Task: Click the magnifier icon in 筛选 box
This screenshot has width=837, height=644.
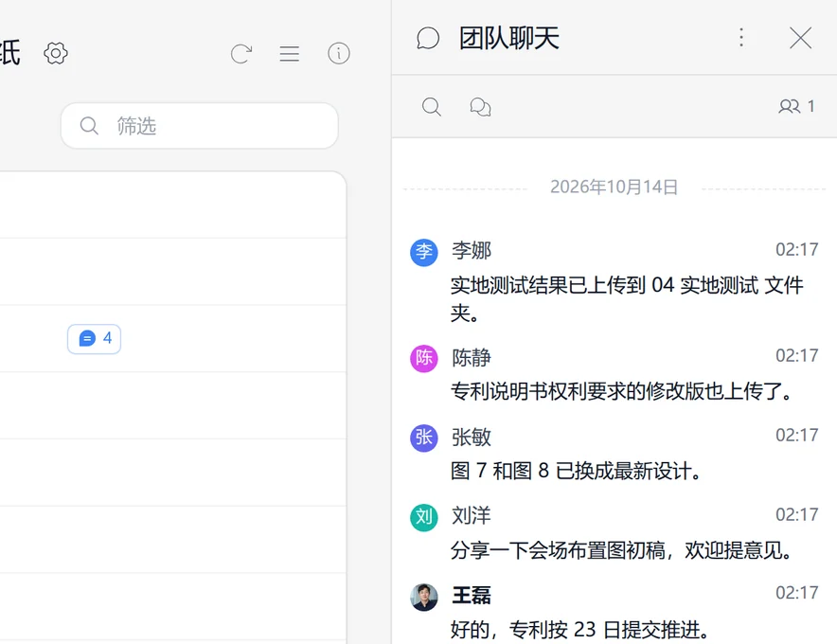Action: (x=89, y=126)
